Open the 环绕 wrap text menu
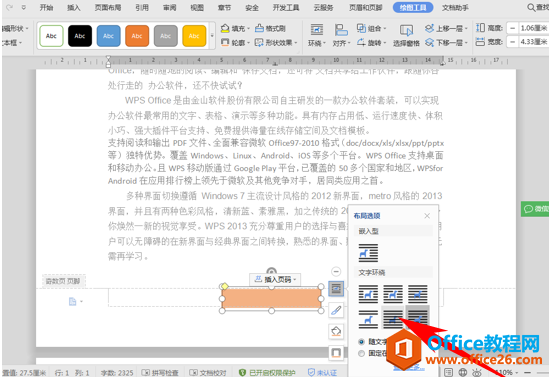 click(x=317, y=35)
